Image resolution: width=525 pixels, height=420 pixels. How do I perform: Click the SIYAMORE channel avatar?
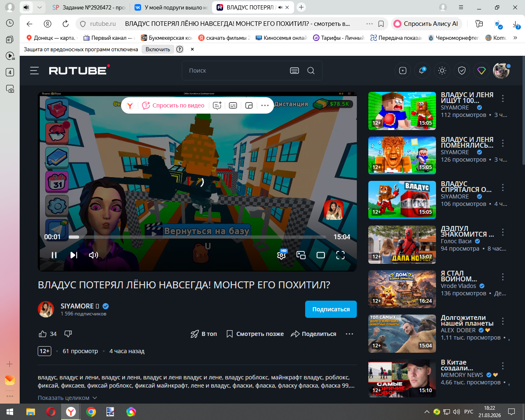point(46,309)
